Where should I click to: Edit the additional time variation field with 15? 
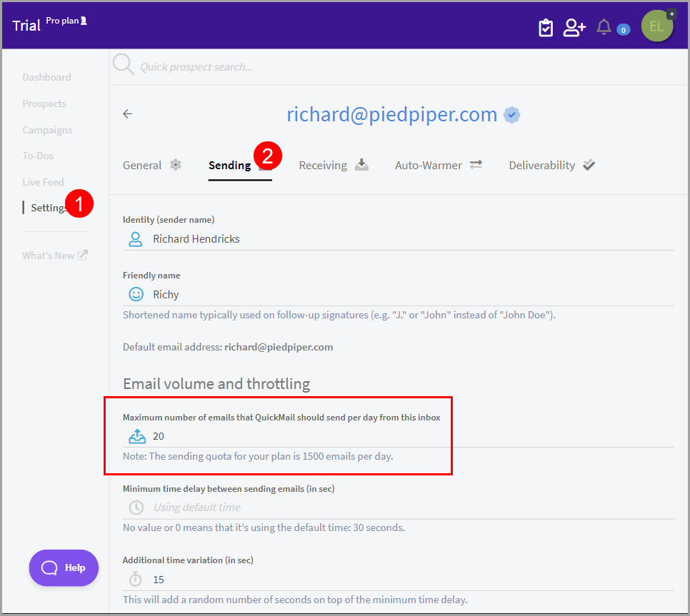coord(399,580)
